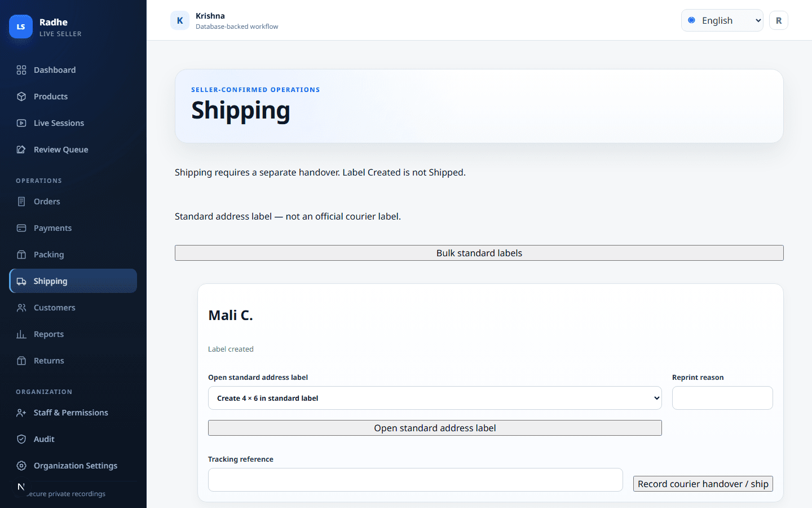This screenshot has height=508, width=812.
Task: Click the Organization Settings gear icon
Action: click(x=21, y=466)
